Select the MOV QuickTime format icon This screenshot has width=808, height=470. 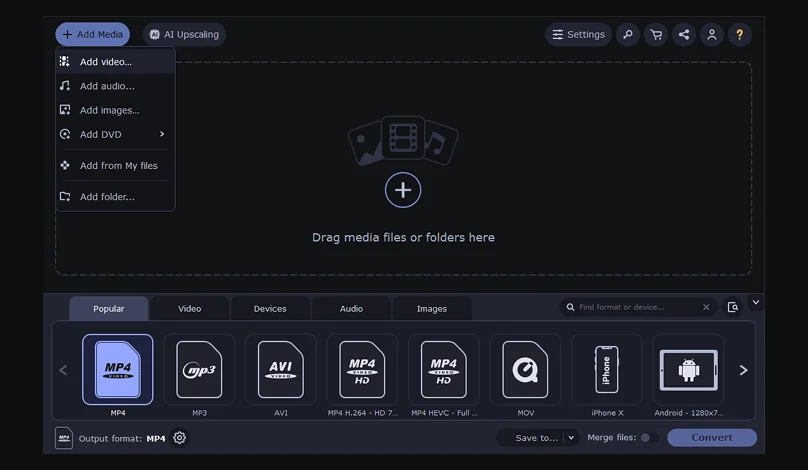point(525,370)
